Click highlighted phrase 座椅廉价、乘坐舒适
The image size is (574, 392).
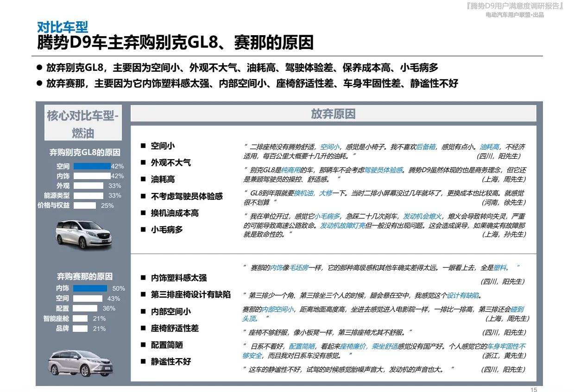click(369, 346)
